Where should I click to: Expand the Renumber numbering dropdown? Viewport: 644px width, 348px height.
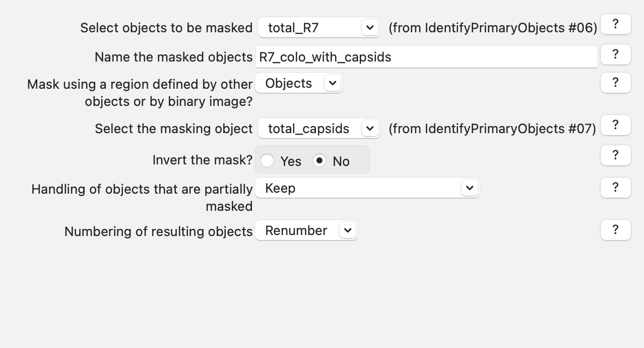coord(306,230)
